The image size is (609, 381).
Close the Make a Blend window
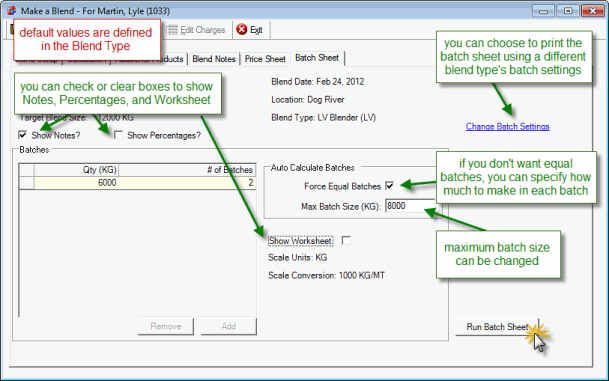[592, 11]
